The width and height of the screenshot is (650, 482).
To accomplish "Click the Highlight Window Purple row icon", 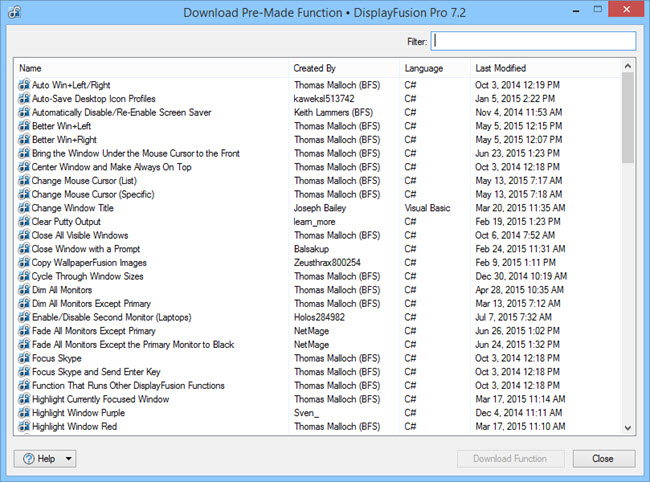I will 24,413.
